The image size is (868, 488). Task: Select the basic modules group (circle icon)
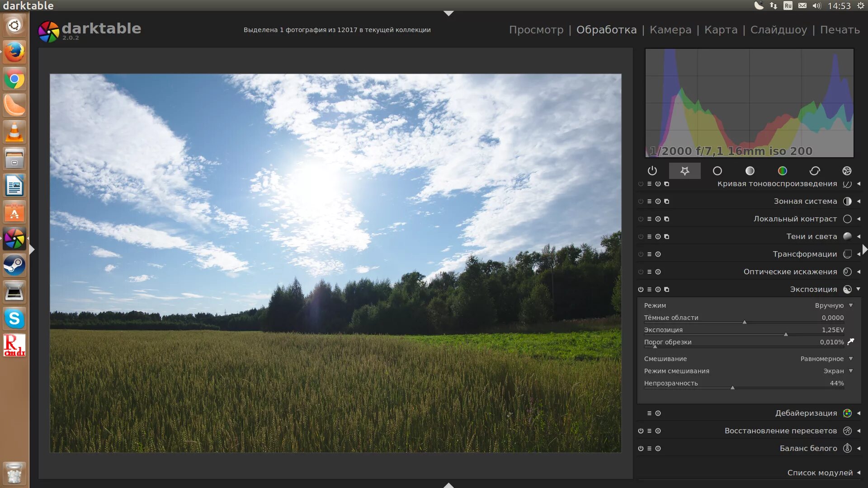(717, 171)
